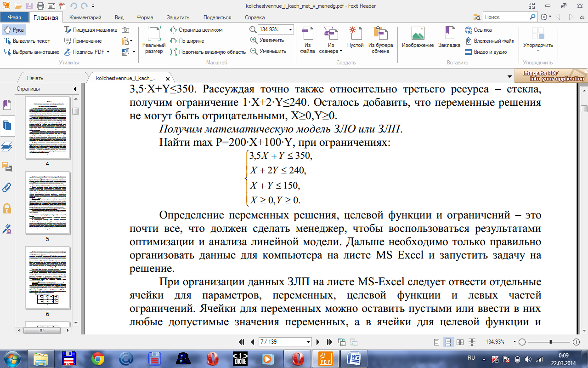Image resolution: width=588 pixels, height=368 pixels.
Task: Switch to the Поделиться ribbon tab
Action: coord(217,17)
